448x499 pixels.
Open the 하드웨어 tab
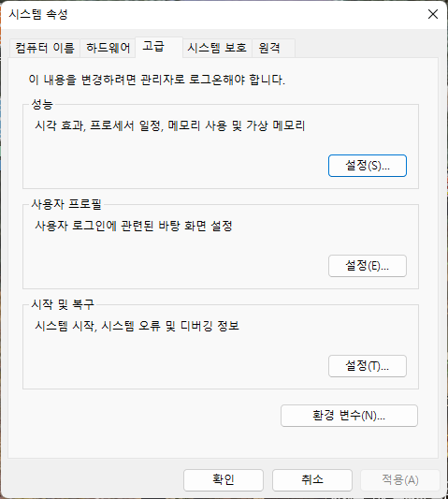(x=108, y=48)
